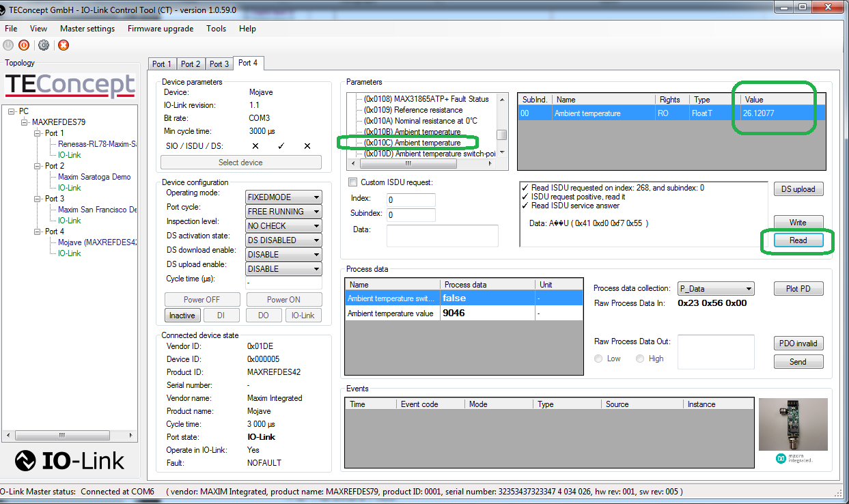Viewport: 849px width, 504px height.
Task: Click the Index input field
Action: tap(411, 200)
